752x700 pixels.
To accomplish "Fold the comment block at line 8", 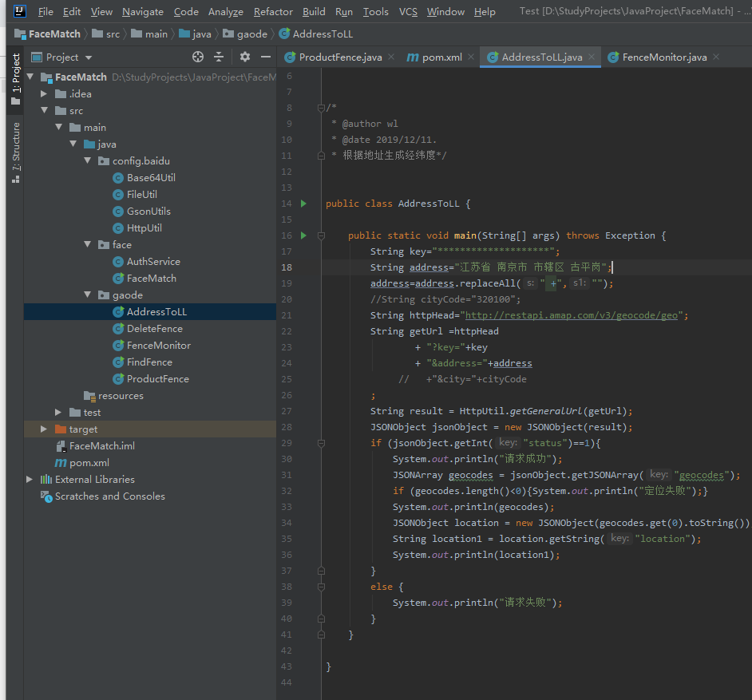I will 322,108.
